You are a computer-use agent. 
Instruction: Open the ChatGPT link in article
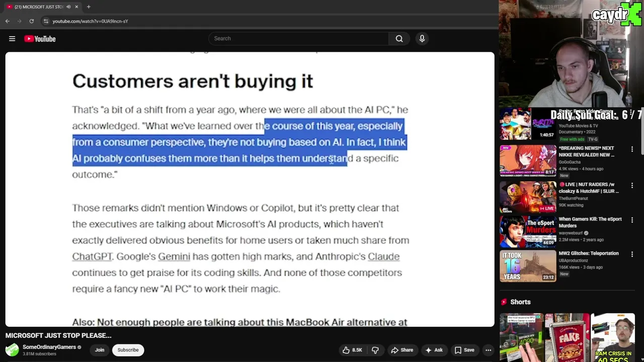click(x=92, y=256)
